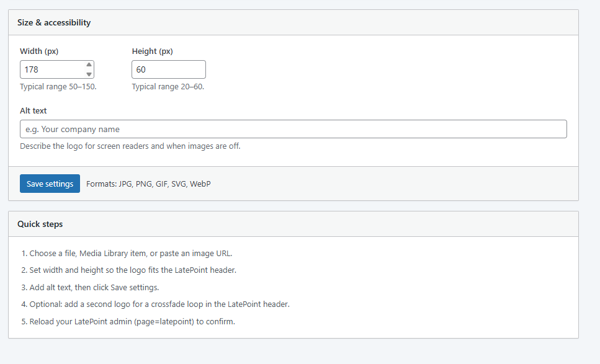Click the "Quick steps" panel heading
Screen dimensions: 600x364
[x=40, y=224]
